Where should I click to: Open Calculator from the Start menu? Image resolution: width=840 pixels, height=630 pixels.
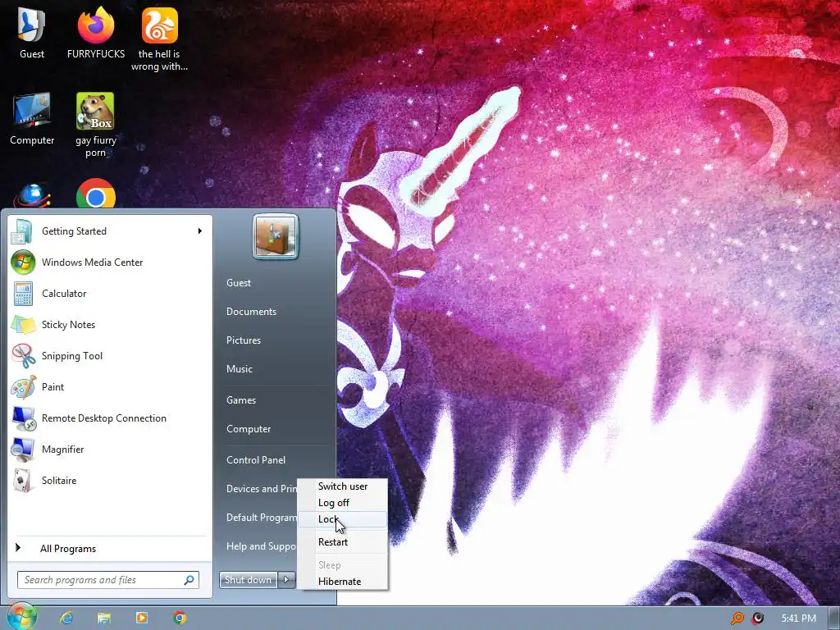110,294
